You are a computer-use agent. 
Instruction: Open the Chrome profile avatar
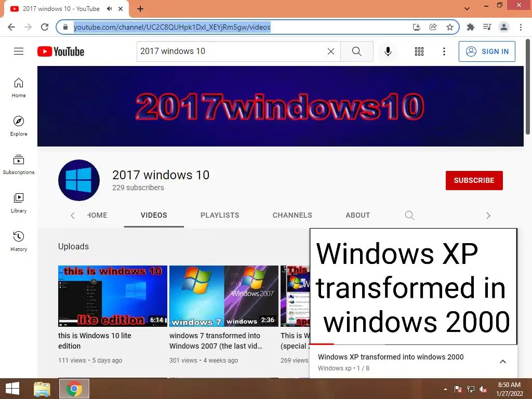[504, 27]
